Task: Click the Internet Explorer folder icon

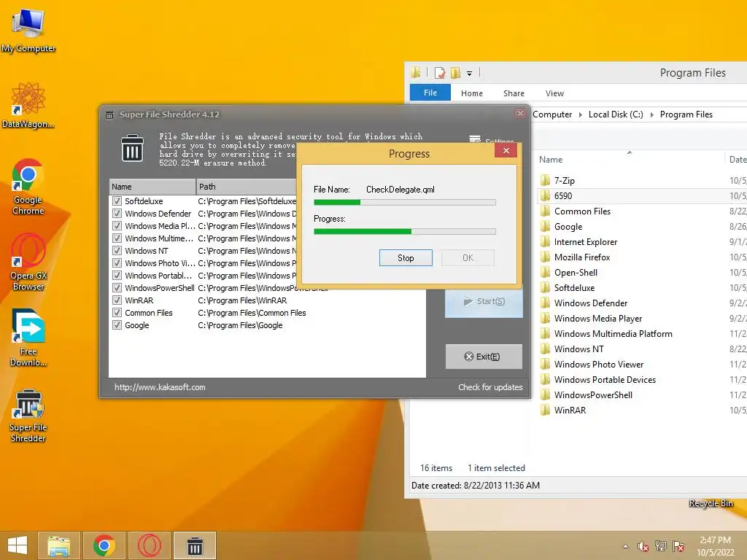Action: pyautogui.click(x=546, y=242)
